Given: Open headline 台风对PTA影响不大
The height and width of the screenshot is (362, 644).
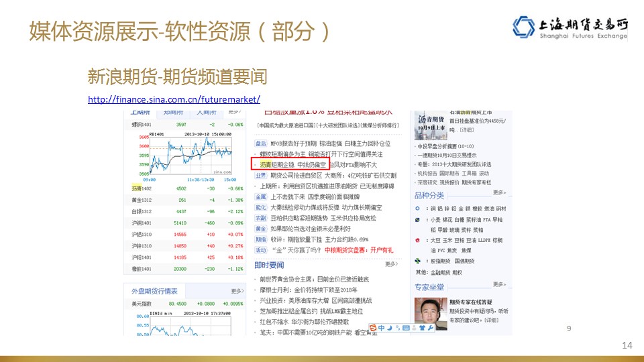Looking at the screenshot, I should point(354,165).
